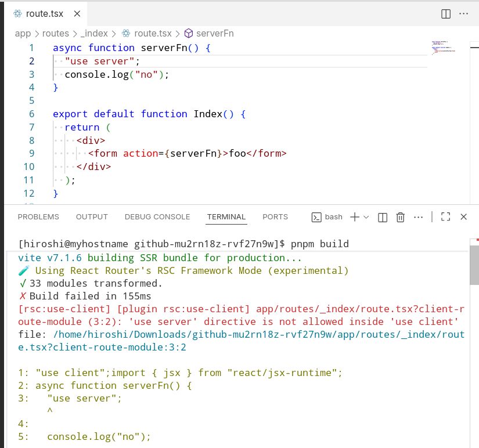479x448 pixels.
Task: Click the new terminal plus icon
Action: [x=354, y=216]
